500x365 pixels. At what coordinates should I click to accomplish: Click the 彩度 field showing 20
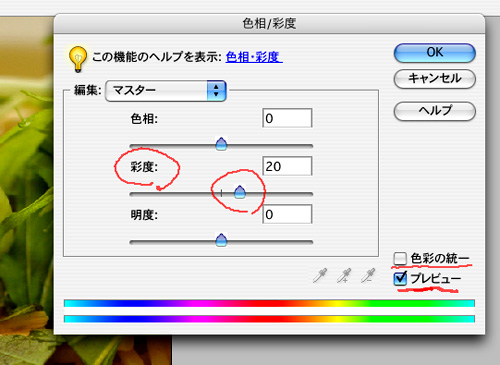point(287,166)
